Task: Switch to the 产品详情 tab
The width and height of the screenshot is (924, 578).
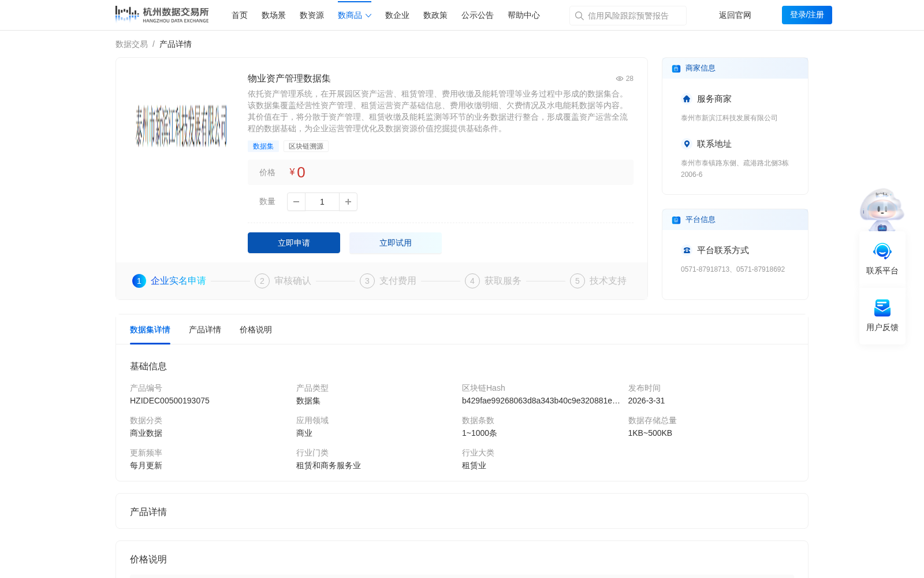Action: (205, 329)
